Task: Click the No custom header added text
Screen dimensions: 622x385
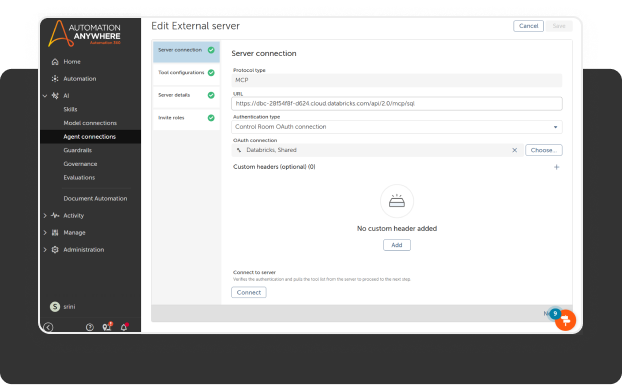Action: (397, 228)
